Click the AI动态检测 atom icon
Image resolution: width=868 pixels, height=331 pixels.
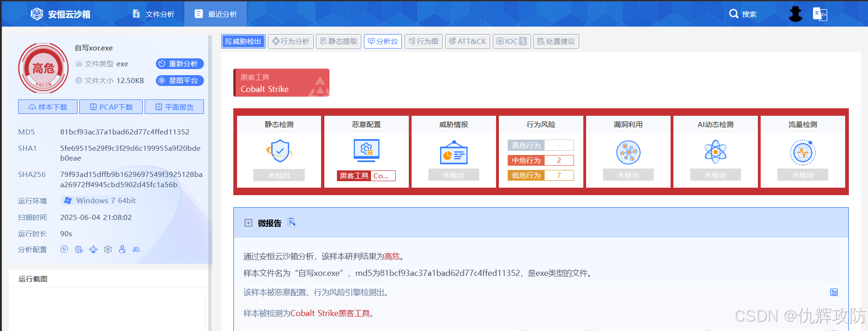[715, 152]
